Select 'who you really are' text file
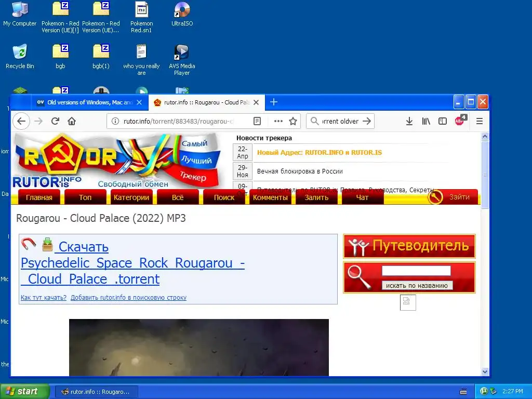The image size is (532, 399). [x=141, y=60]
